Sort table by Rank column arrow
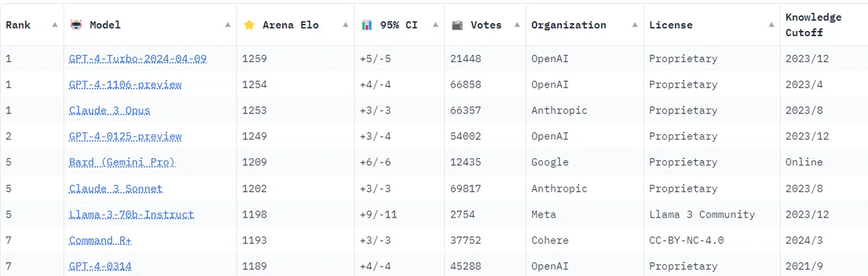868x276 pixels. 55,25
